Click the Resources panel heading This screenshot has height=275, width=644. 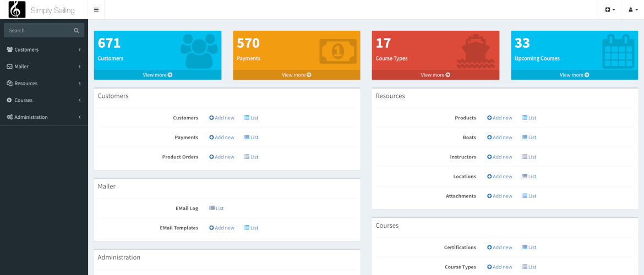pyautogui.click(x=390, y=96)
